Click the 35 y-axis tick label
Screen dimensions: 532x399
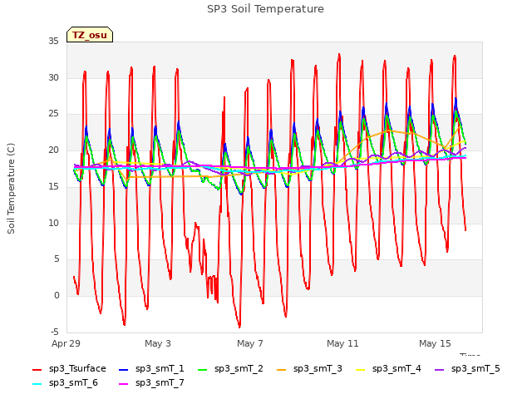(53, 41)
